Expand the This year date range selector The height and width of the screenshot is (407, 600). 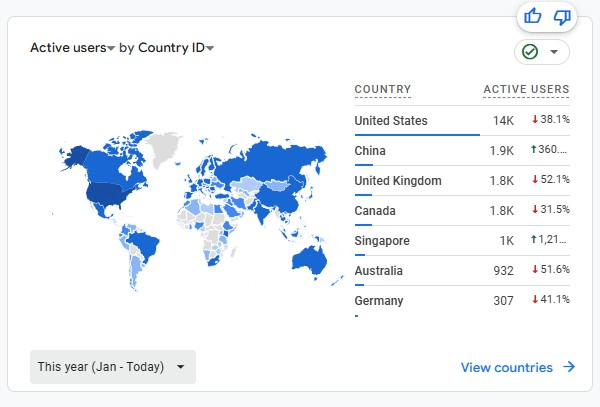[112, 367]
